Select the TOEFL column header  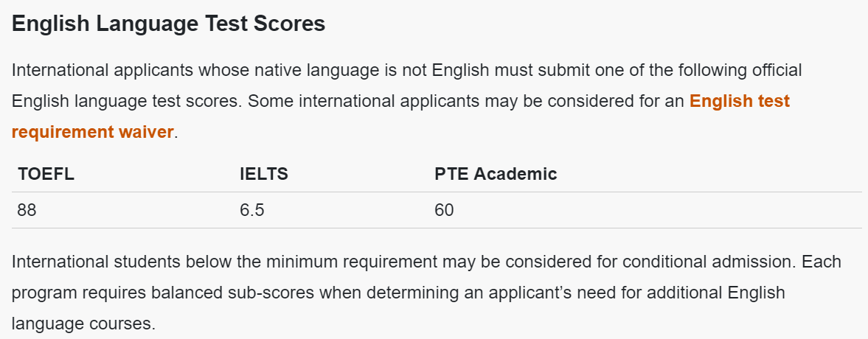(46, 174)
